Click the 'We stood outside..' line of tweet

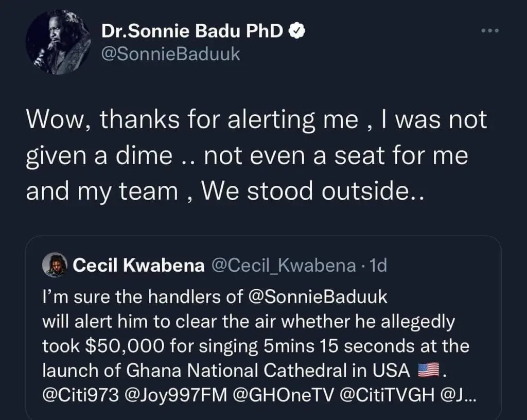pos(313,191)
